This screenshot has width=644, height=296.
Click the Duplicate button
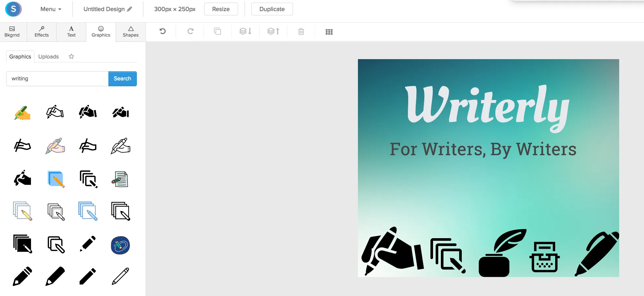coord(272,9)
